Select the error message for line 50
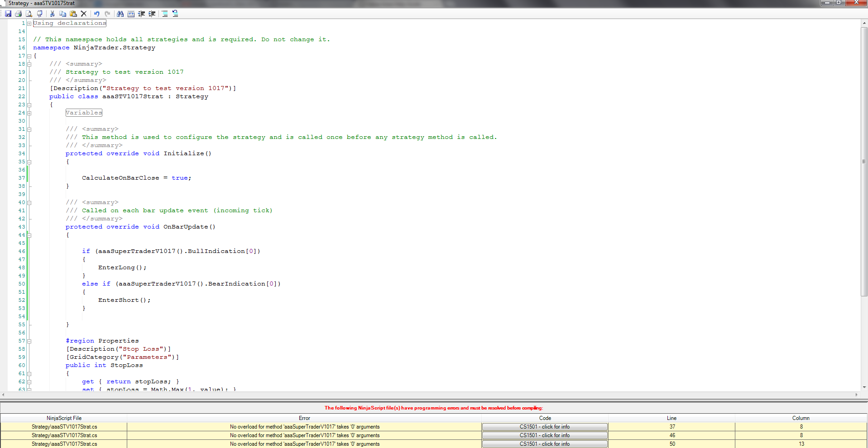The image size is (868, 448). coord(305,444)
